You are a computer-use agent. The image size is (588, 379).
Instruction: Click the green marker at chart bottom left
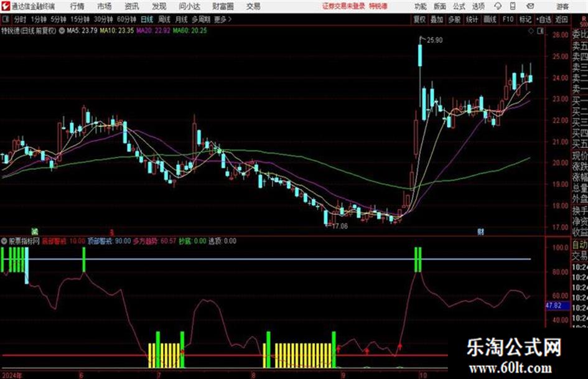[35, 232]
